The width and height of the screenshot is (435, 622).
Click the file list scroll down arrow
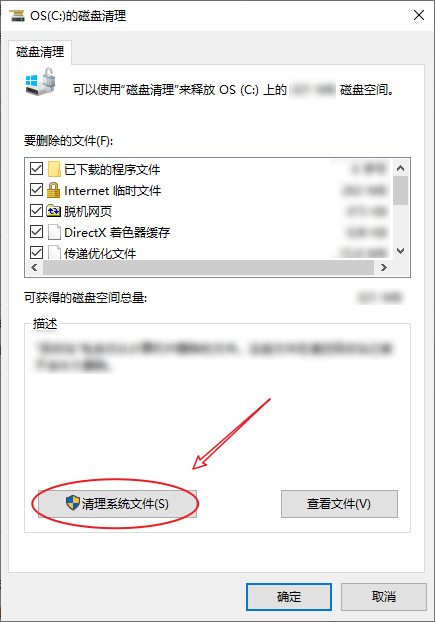point(401,251)
